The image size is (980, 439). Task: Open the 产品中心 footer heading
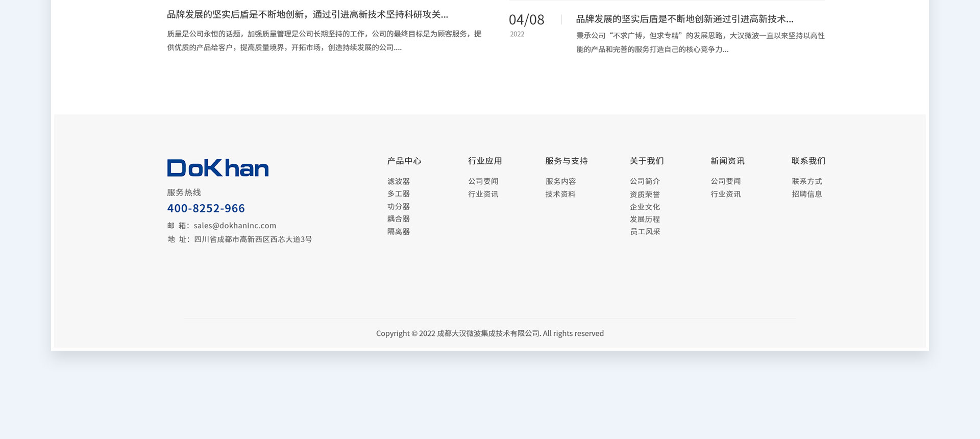[x=404, y=161]
